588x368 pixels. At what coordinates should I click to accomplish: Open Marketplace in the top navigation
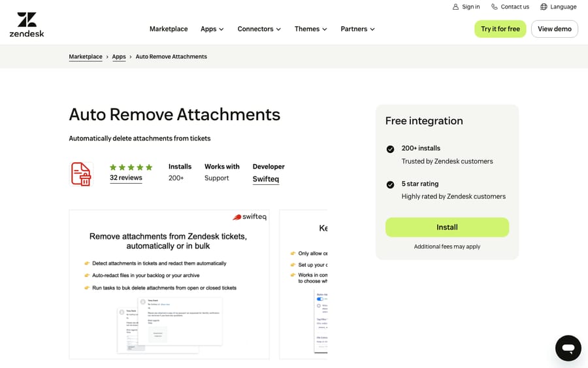click(169, 29)
